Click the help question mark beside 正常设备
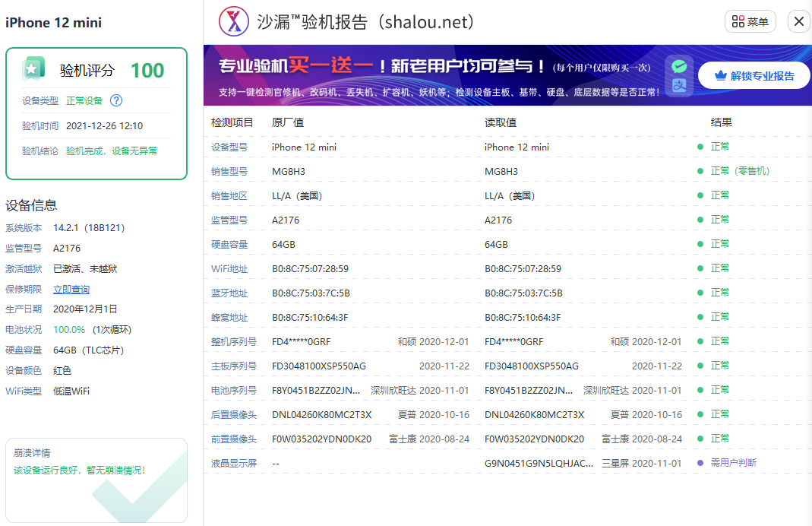Screen dimensions: 812x526 (116, 100)
